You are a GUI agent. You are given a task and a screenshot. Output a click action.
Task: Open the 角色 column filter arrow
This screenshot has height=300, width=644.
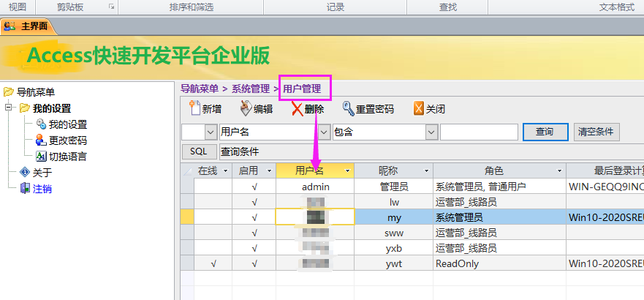[559, 171]
